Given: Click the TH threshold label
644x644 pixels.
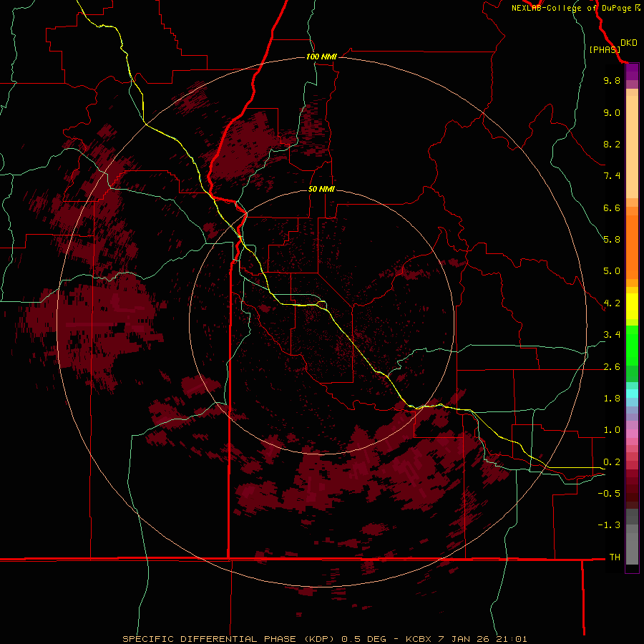Looking at the screenshot, I should click(615, 557).
